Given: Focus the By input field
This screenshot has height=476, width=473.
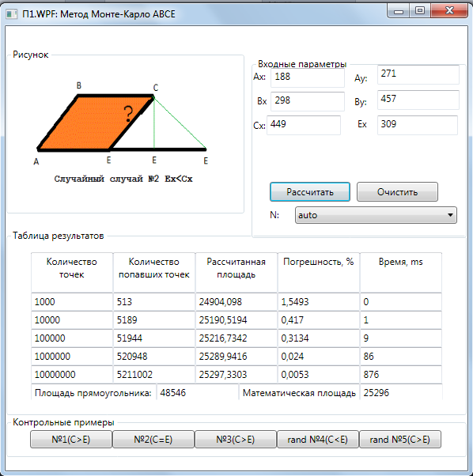Looking at the screenshot, I should coord(418,100).
